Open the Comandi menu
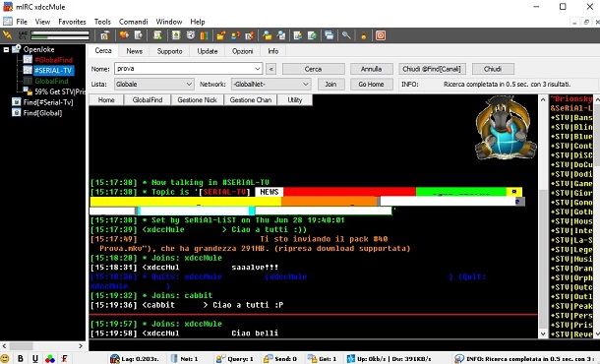This screenshot has width=600, height=364. (x=133, y=22)
